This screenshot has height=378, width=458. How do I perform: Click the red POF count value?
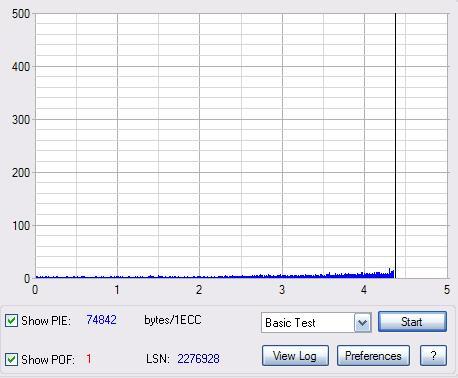[89, 359]
